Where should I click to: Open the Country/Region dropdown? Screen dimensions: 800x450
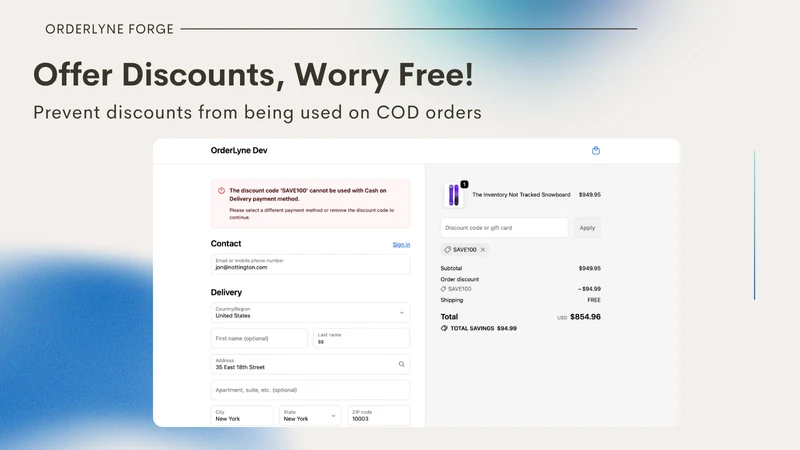[x=310, y=312]
